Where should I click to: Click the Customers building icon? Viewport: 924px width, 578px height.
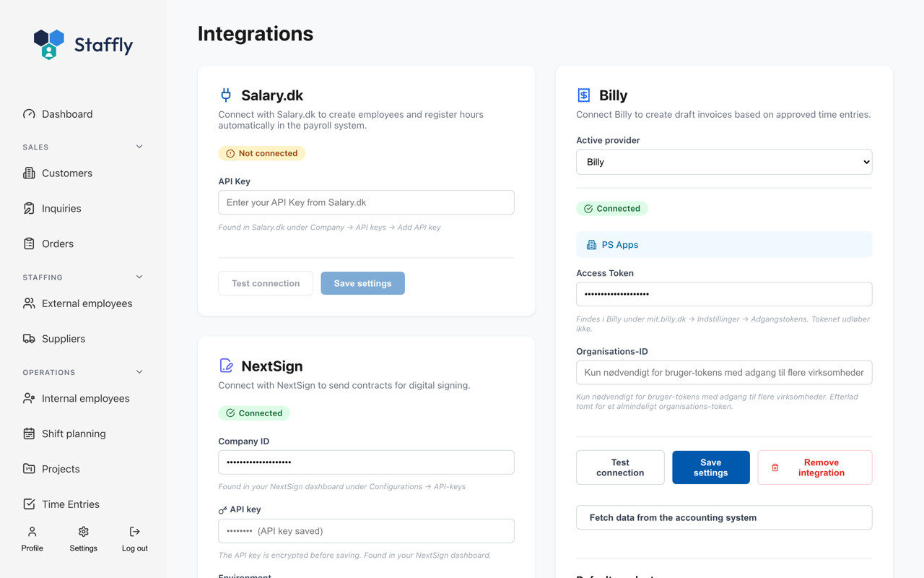[x=29, y=173]
